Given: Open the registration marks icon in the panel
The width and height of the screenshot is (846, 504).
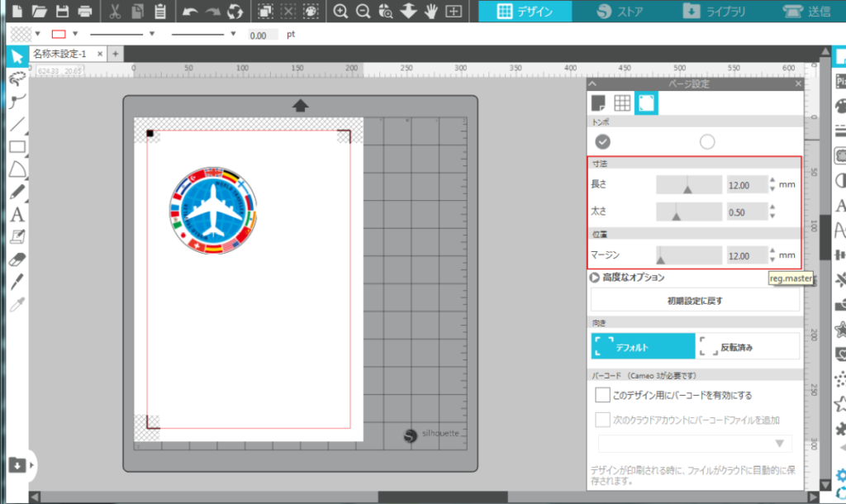Looking at the screenshot, I should pos(646,102).
